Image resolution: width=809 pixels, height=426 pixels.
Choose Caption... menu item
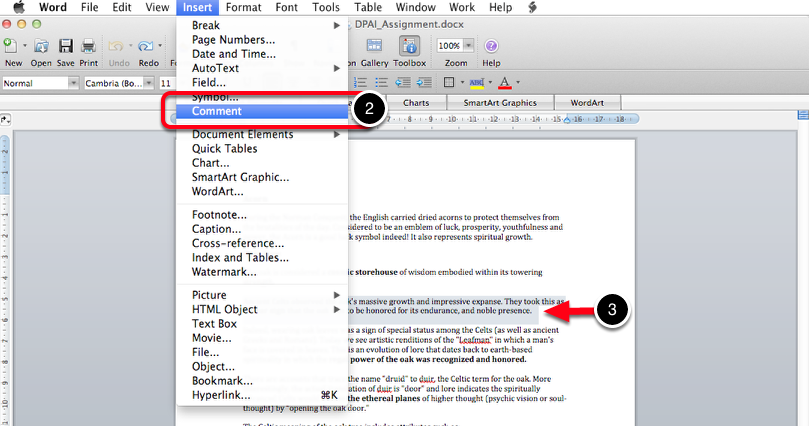click(x=262, y=229)
